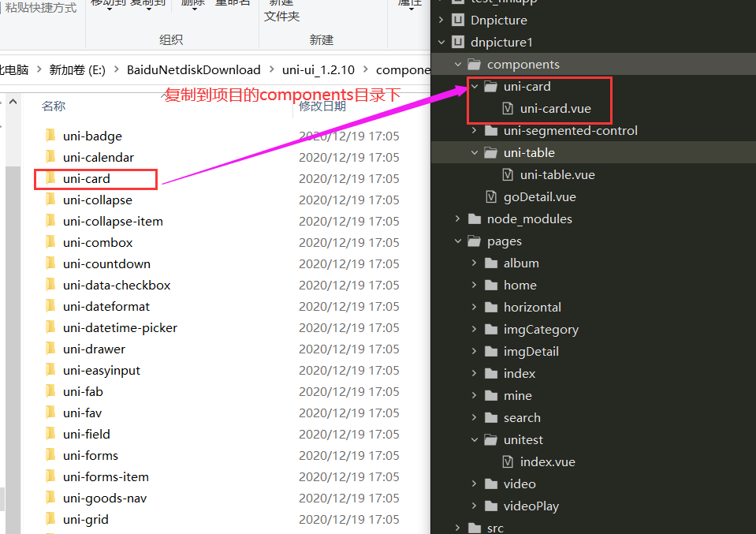Select the uni-fab folder icon
Screen dimensions: 756x534
[x=50, y=391]
